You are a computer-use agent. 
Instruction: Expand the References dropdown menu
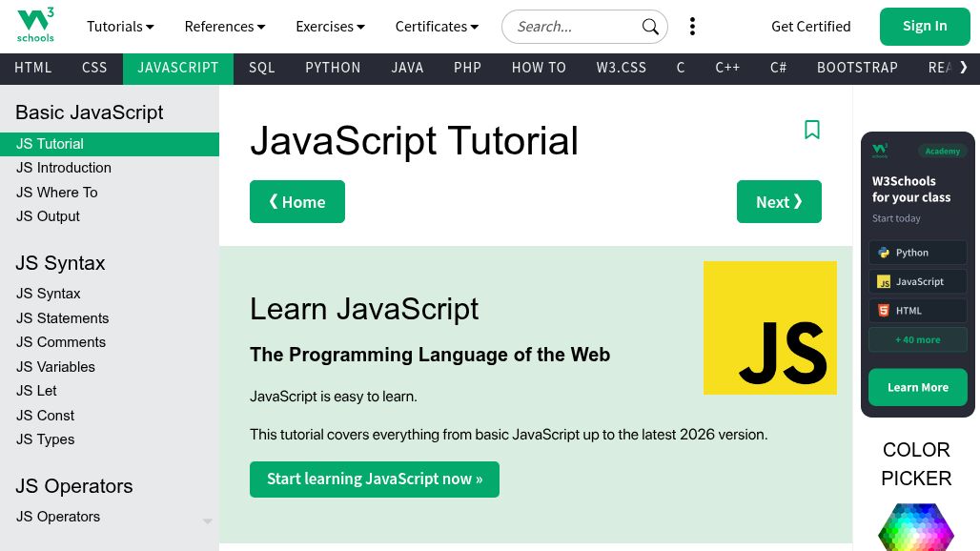pos(225,27)
